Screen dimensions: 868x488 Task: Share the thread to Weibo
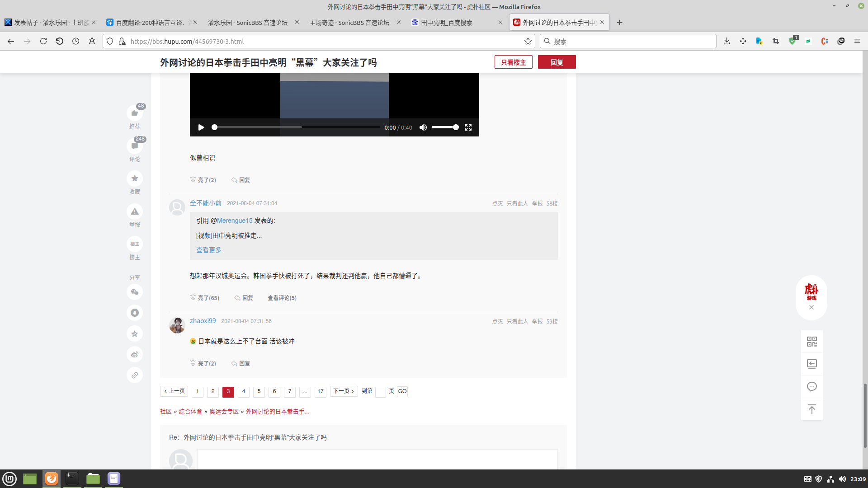point(135,354)
